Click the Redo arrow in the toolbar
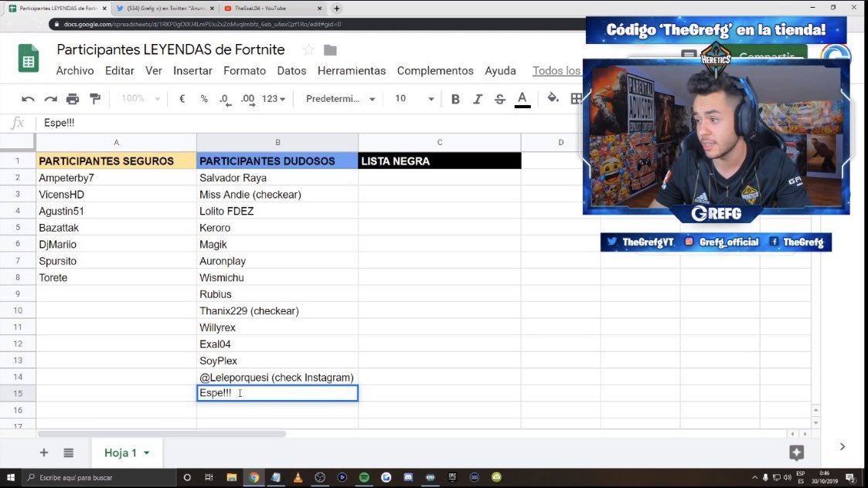Screen dimensions: 868x488 coord(50,99)
